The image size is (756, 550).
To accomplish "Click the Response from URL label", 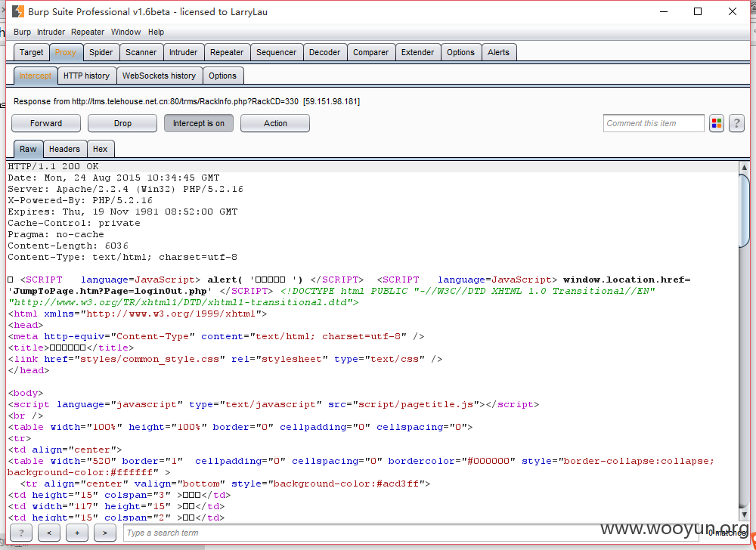I will coord(187,102).
